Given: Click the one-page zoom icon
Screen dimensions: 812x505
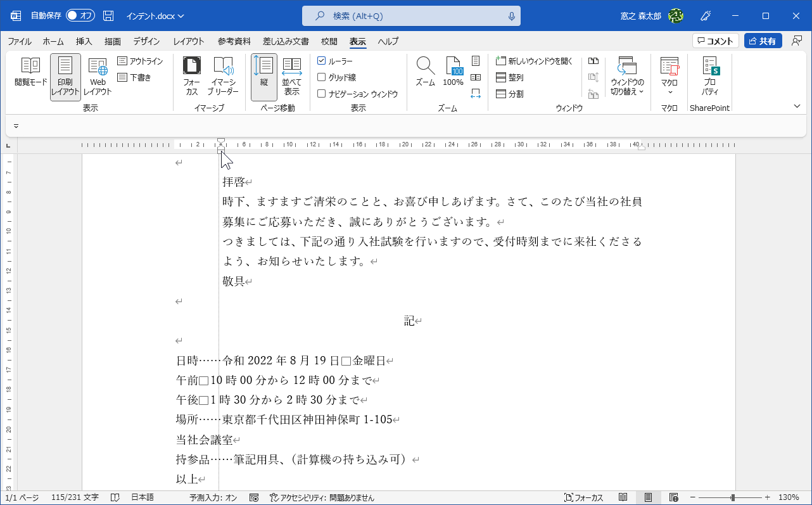Looking at the screenshot, I should click(476, 61).
